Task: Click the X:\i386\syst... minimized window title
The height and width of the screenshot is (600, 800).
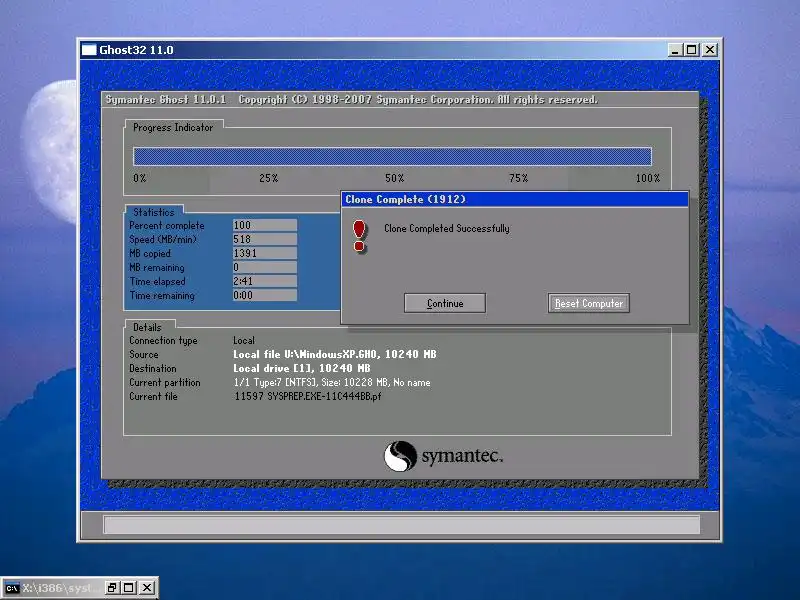Action: pyautogui.click(x=62, y=588)
